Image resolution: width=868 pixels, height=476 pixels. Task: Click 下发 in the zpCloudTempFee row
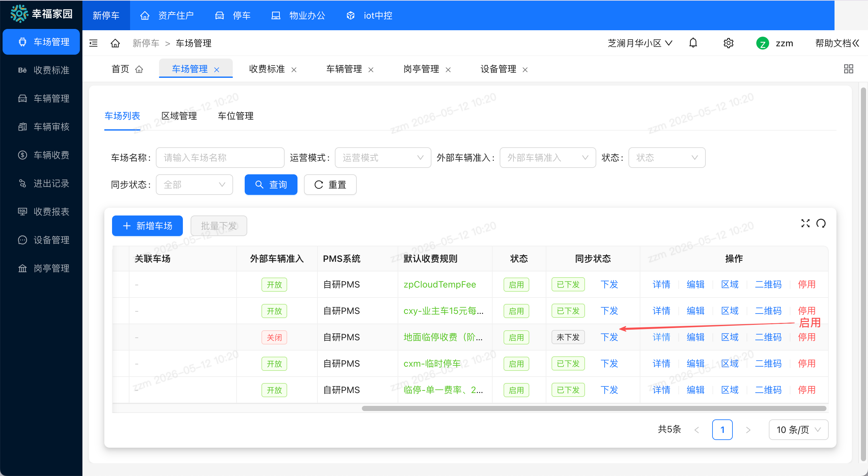click(609, 284)
